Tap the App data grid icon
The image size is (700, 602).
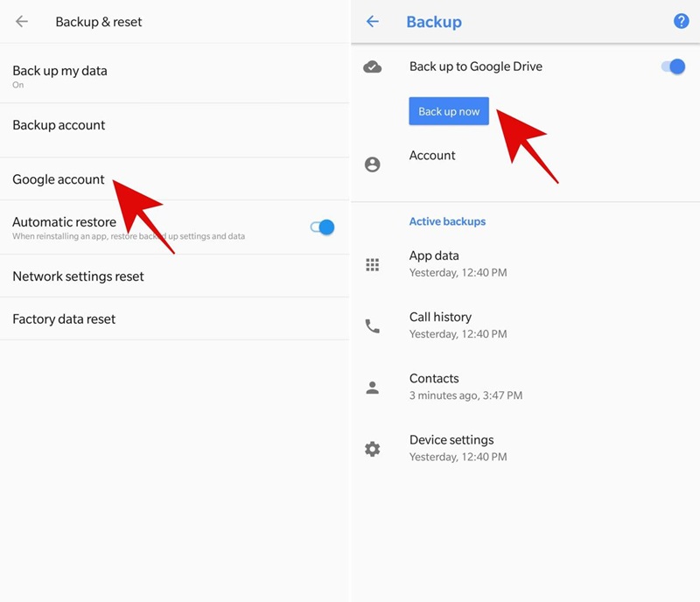click(x=373, y=264)
